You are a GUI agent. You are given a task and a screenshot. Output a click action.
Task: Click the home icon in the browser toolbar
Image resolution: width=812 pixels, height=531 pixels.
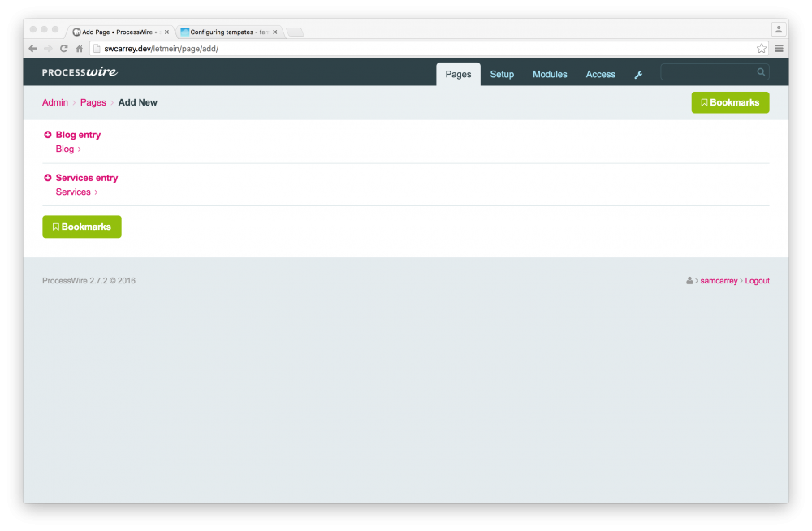pos(79,48)
